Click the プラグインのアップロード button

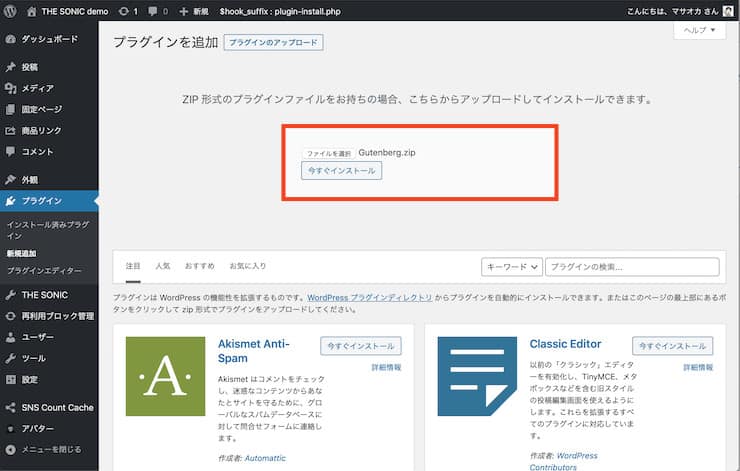(x=273, y=42)
